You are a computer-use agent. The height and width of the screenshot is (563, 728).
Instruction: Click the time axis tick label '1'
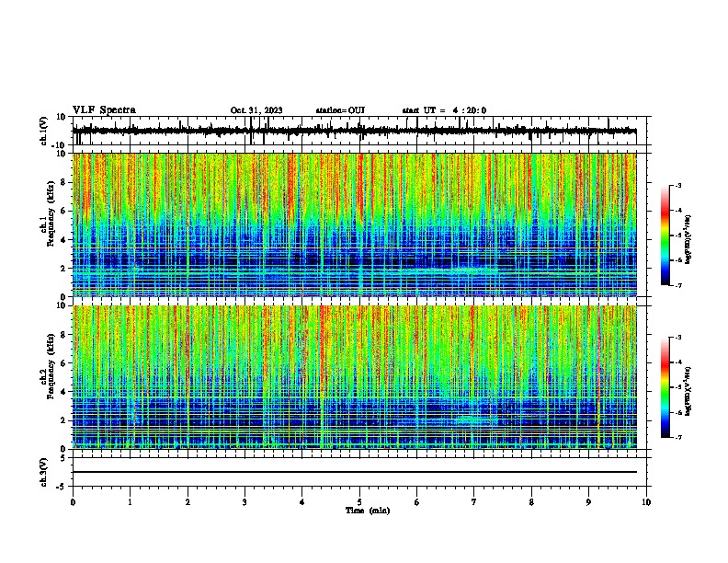[x=130, y=502]
